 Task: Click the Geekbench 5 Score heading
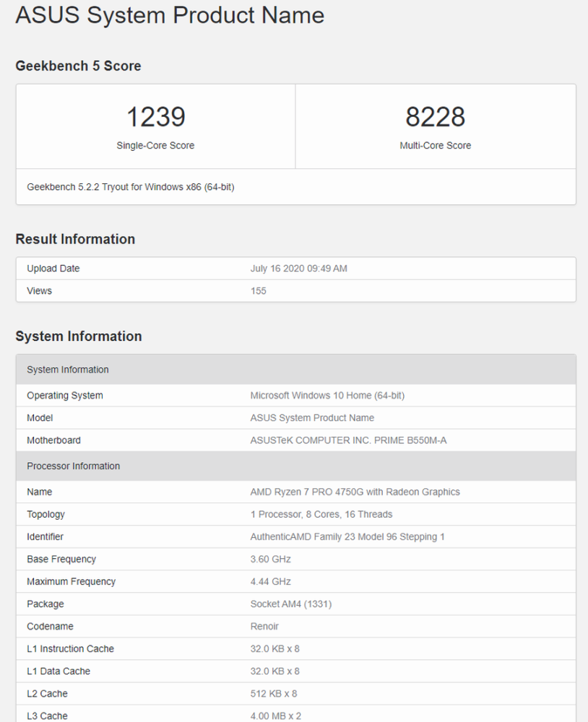[78, 66]
